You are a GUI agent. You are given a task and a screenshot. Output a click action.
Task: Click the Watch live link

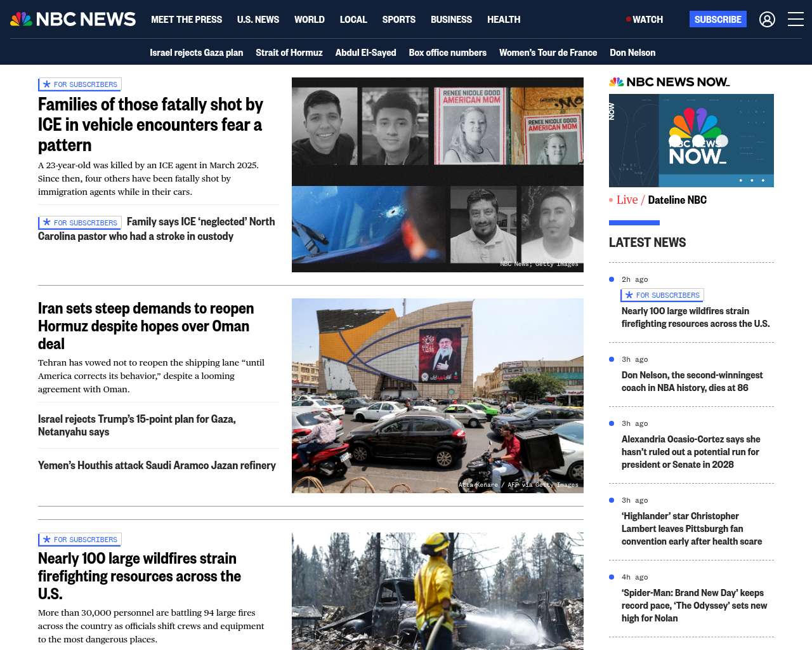click(x=645, y=20)
